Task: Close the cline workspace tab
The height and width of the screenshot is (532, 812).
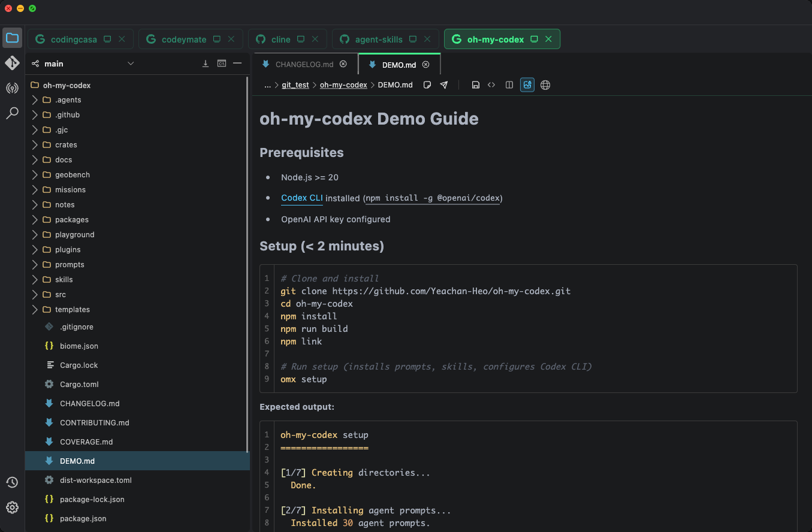Action: pyautogui.click(x=316, y=39)
